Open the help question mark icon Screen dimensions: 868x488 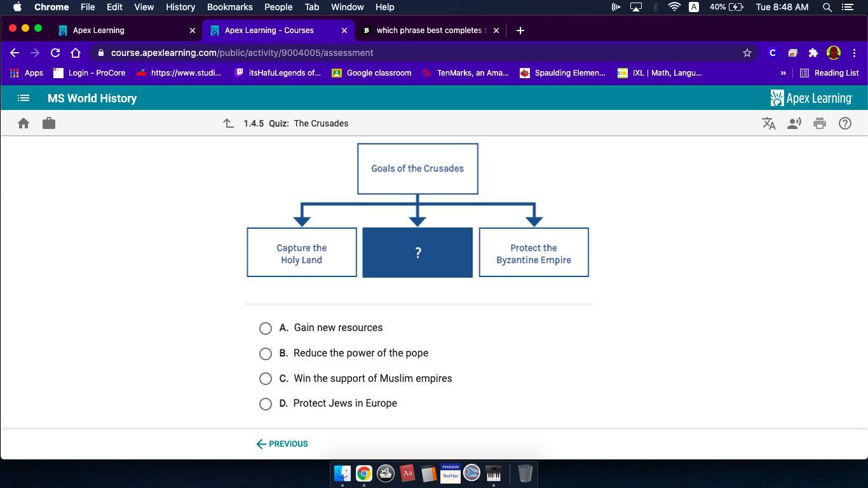[x=845, y=123]
